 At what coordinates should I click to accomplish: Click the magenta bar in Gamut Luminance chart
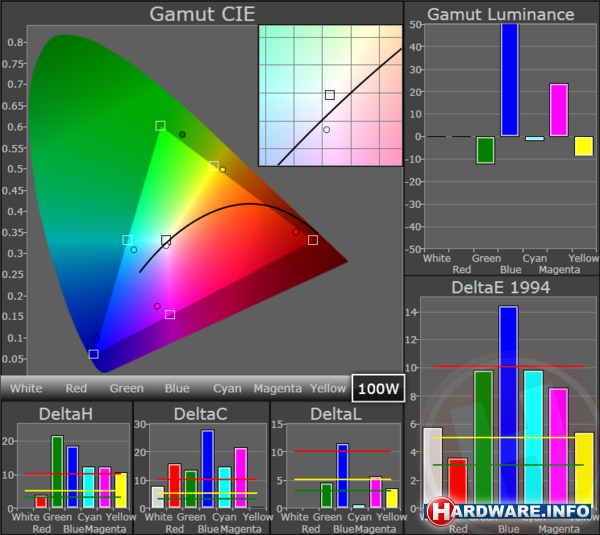click(558, 110)
